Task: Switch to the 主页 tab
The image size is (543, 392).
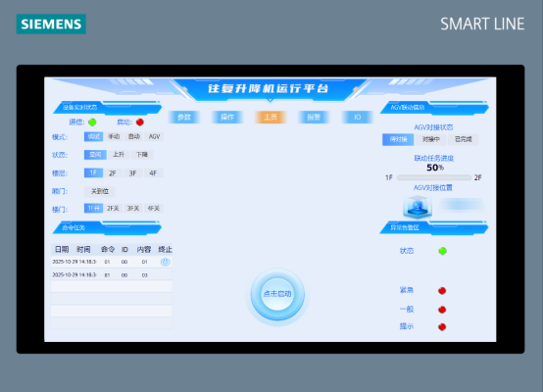Action: tap(271, 117)
